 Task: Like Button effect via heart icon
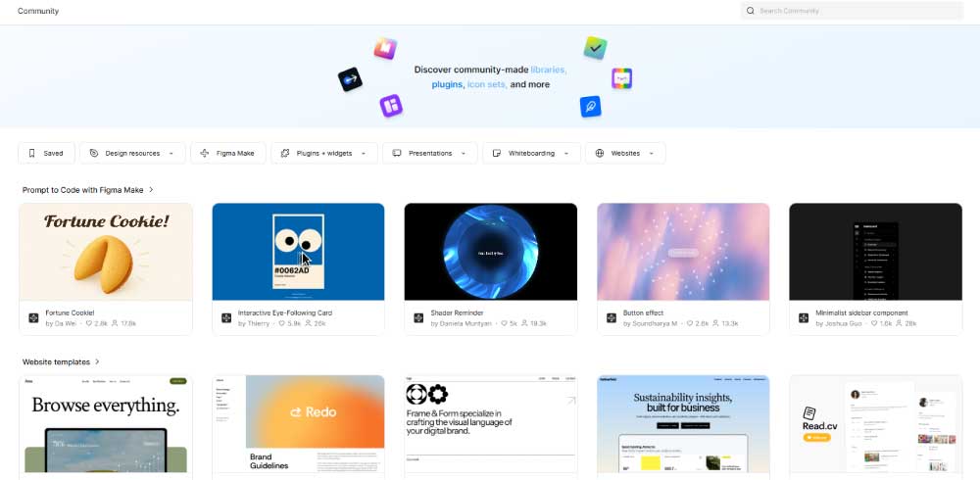point(690,323)
